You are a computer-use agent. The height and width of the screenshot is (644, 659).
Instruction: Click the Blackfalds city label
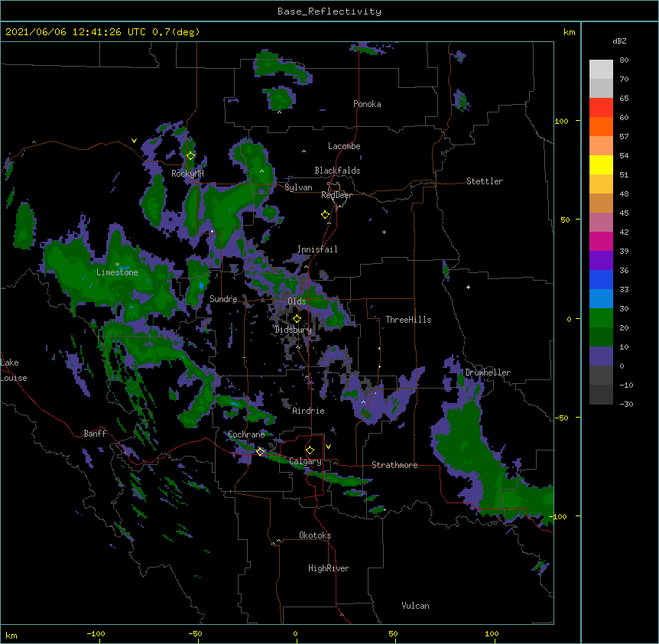[x=337, y=171]
